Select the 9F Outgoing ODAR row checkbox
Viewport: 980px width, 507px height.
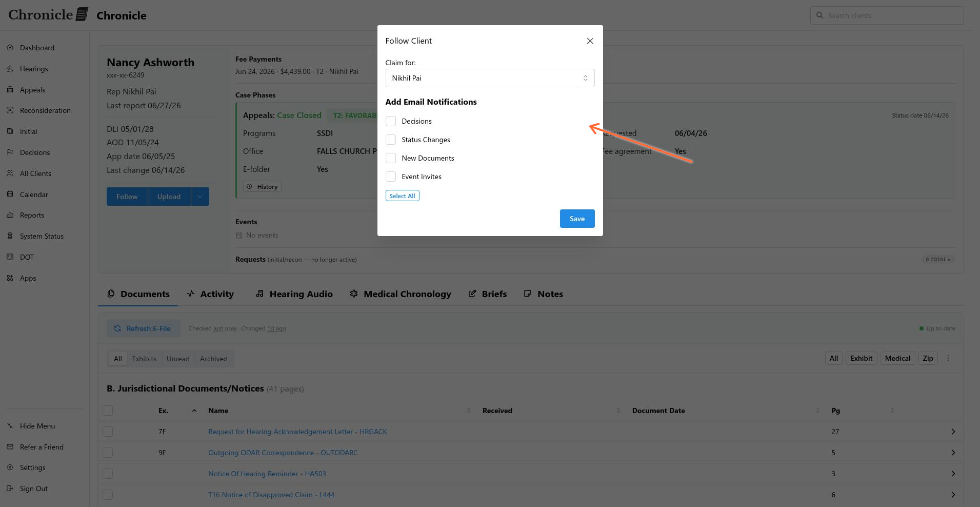pyautogui.click(x=108, y=453)
